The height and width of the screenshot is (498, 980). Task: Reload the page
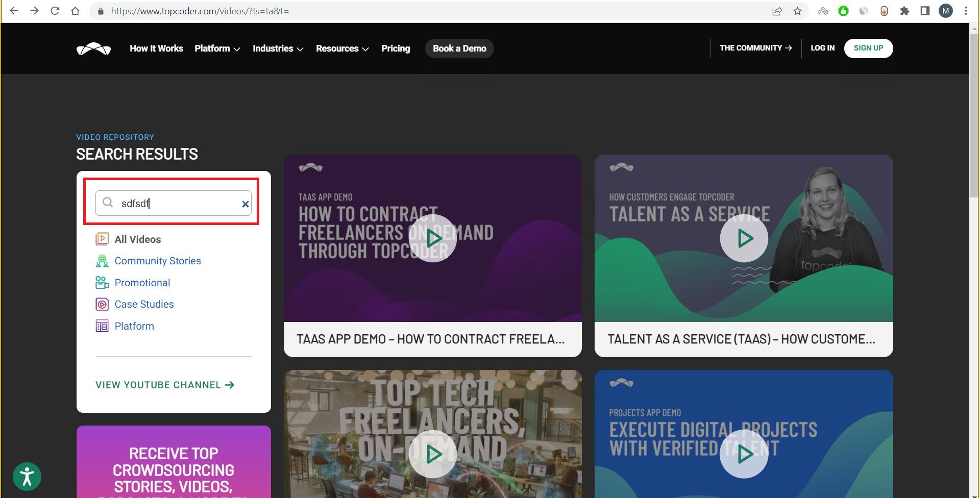coord(55,11)
